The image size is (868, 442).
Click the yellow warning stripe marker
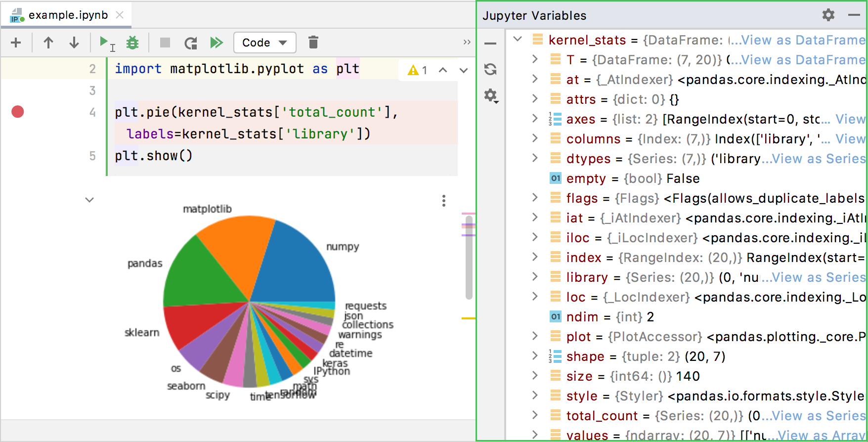click(468, 318)
